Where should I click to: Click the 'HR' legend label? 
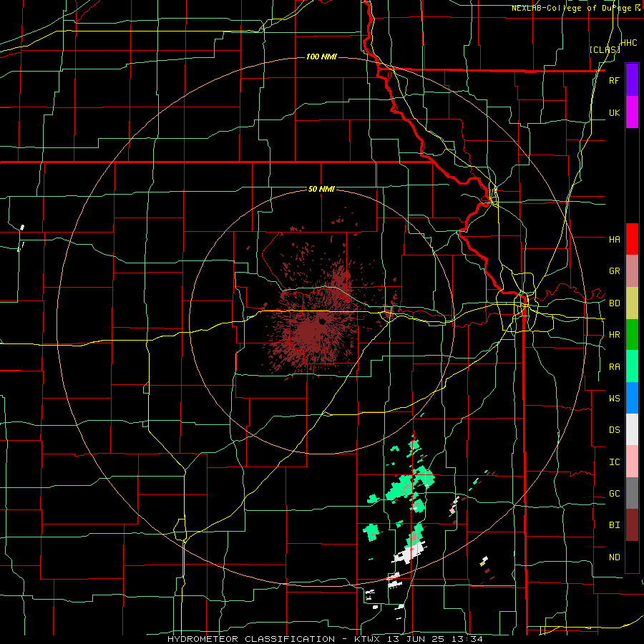coord(614,335)
